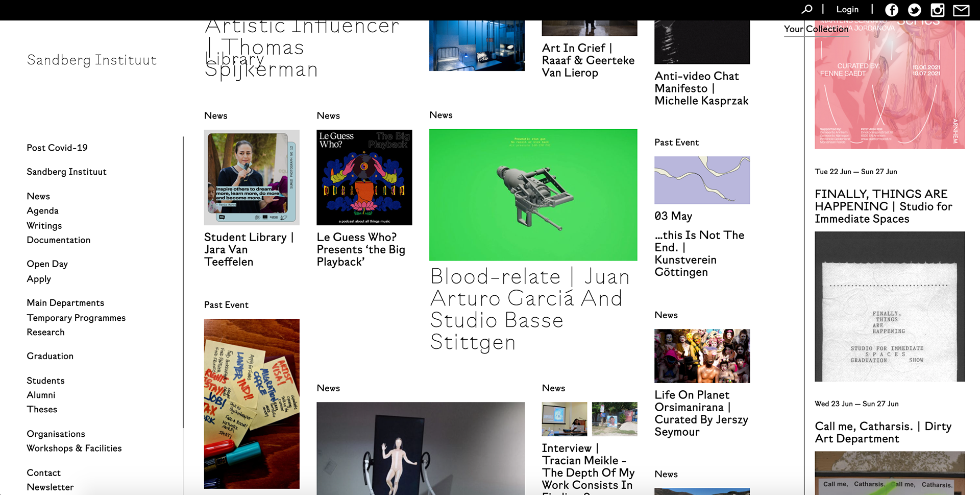Viewport: 980px width, 495px height.
Task: Open the Newsletter link
Action: point(50,487)
